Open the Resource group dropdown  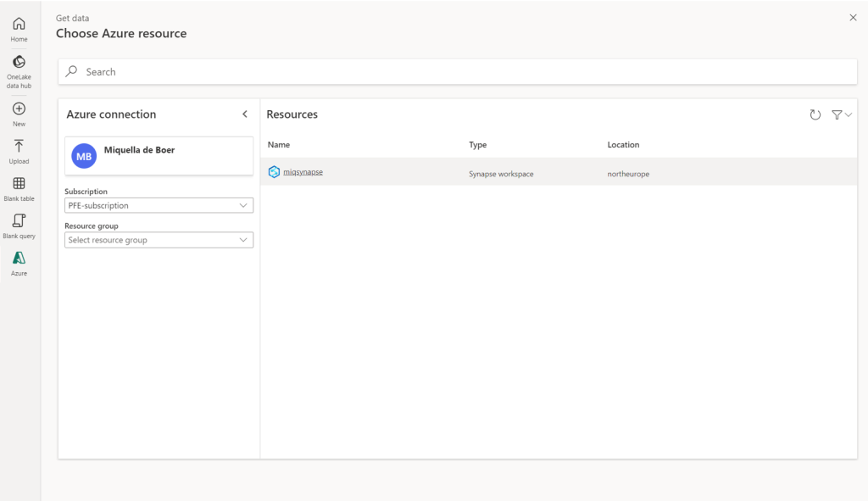(x=159, y=240)
